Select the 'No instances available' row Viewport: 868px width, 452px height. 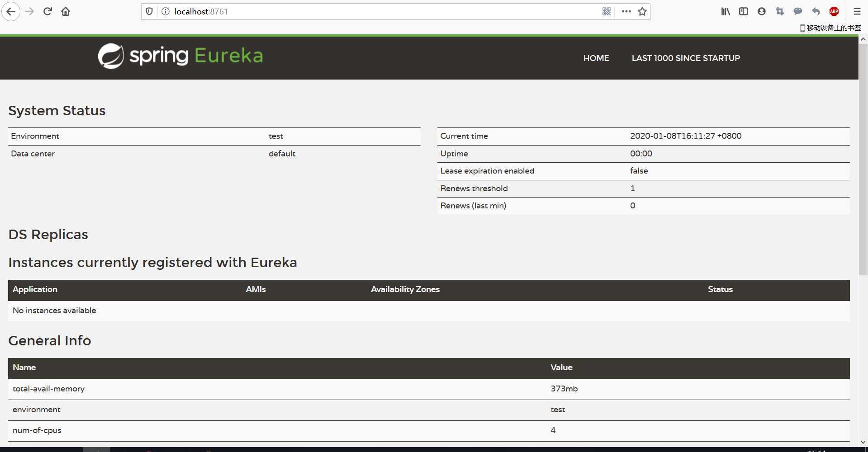coord(429,311)
